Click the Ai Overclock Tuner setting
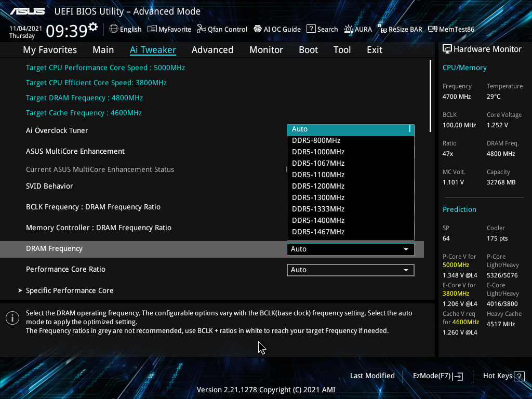Image resolution: width=532 pixels, height=399 pixels. tap(57, 130)
